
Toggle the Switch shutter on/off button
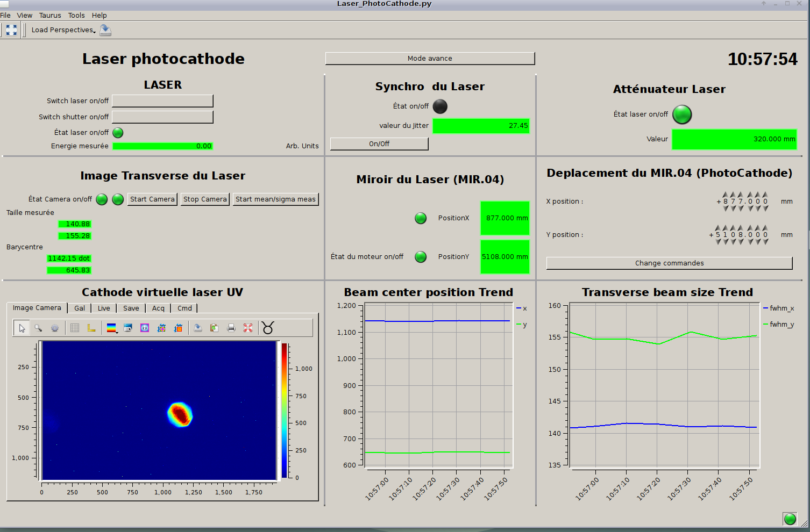click(162, 117)
